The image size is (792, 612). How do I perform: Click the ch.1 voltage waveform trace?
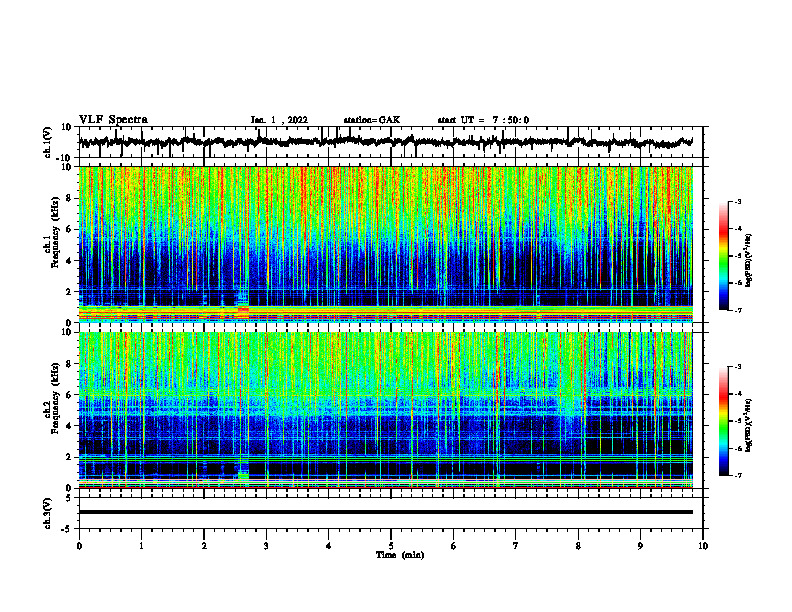(385, 142)
